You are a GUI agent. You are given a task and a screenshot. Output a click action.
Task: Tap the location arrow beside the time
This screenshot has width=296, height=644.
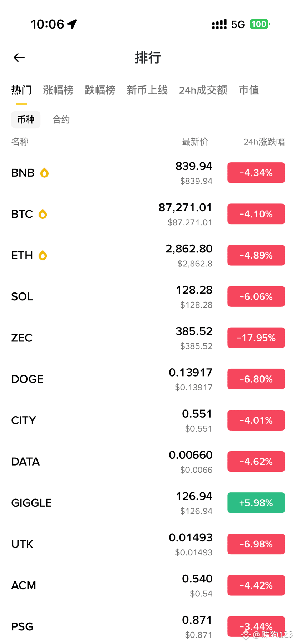coord(72,24)
